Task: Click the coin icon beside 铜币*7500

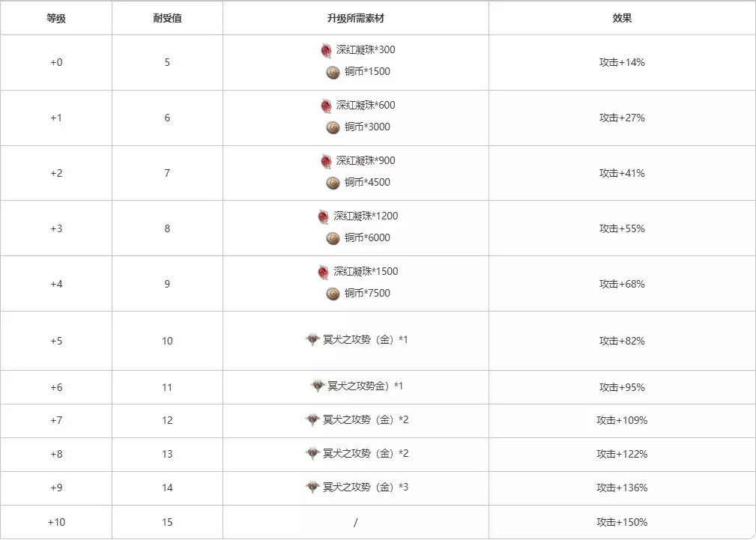Action: point(333,294)
